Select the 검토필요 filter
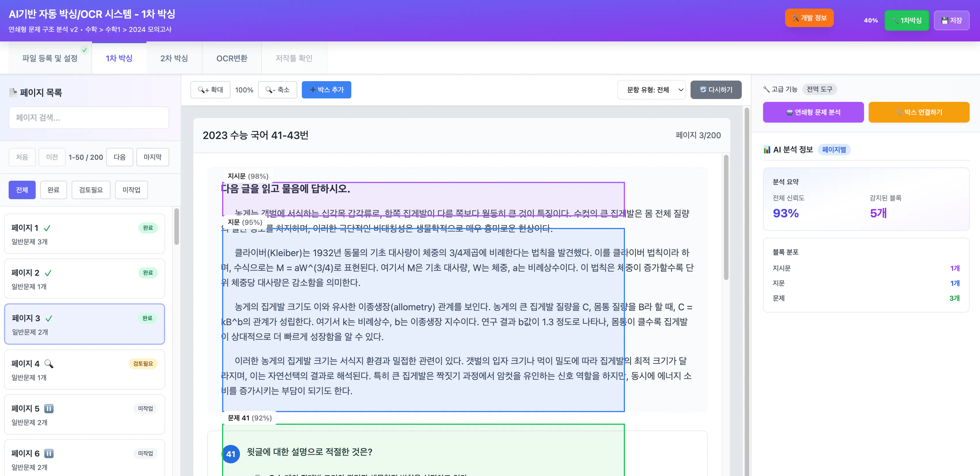This screenshot has height=476, width=980. (91, 190)
